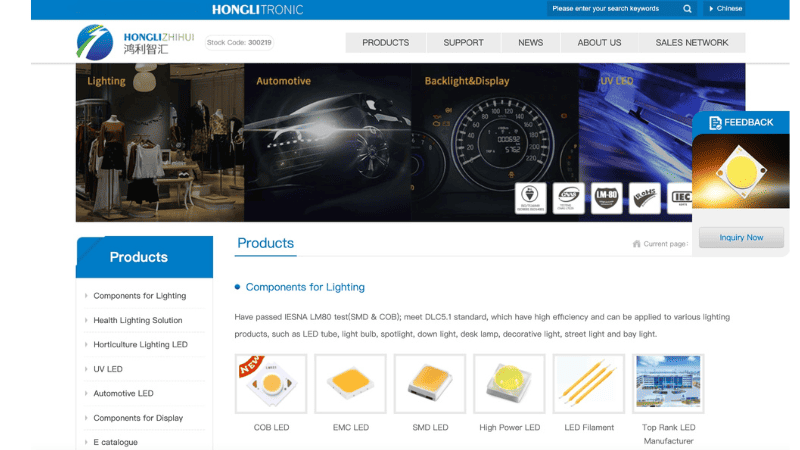
Task: Open the LED Filament product image
Action: (588, 384)
